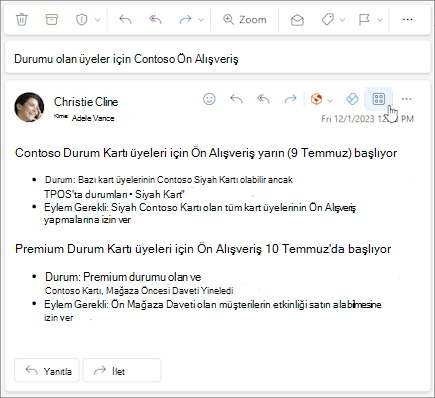This screenshot has width=435, height=398.
Task: Click bullet text 'Durum: Premium durumu olan ve'
Action: (x=123, y=277)
